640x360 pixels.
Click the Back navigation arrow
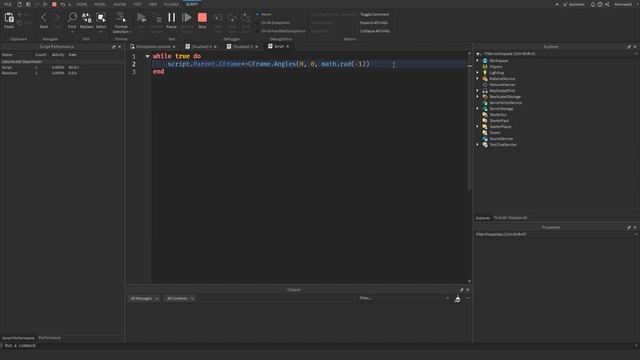tap(44, 18)
